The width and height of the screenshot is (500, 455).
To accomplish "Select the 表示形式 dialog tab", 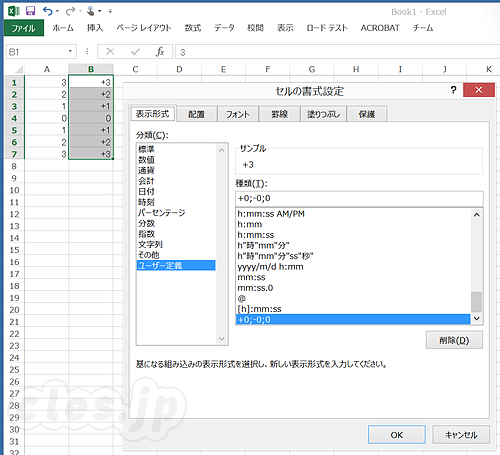I will [x=153, y=114].
